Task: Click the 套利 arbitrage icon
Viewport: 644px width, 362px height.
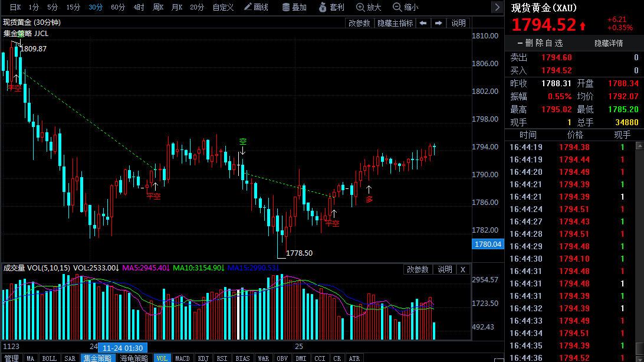Action: 332,8
